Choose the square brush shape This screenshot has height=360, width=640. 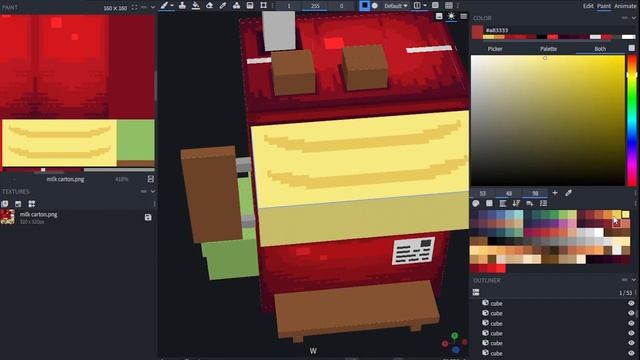(x=364, y=5)
